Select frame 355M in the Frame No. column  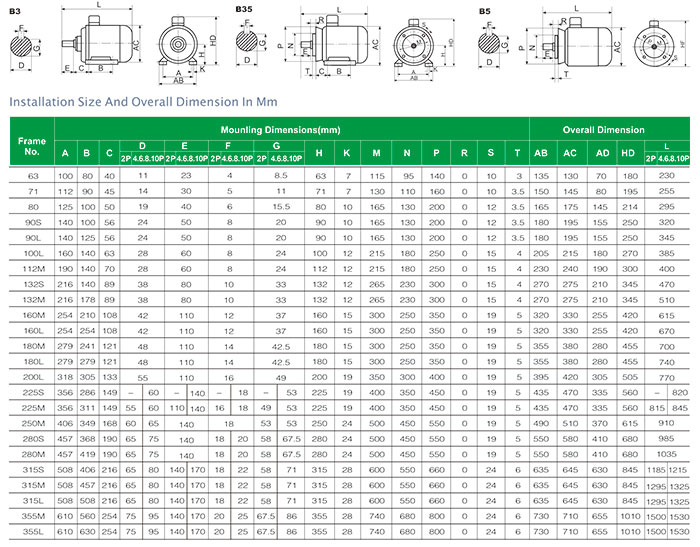(33, 516)
